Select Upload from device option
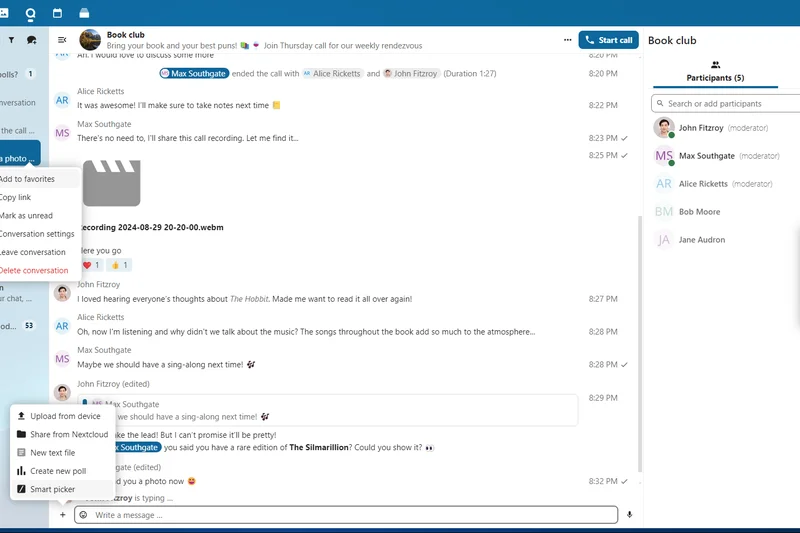This screenshot has width=800, height=533. [62, 416]
